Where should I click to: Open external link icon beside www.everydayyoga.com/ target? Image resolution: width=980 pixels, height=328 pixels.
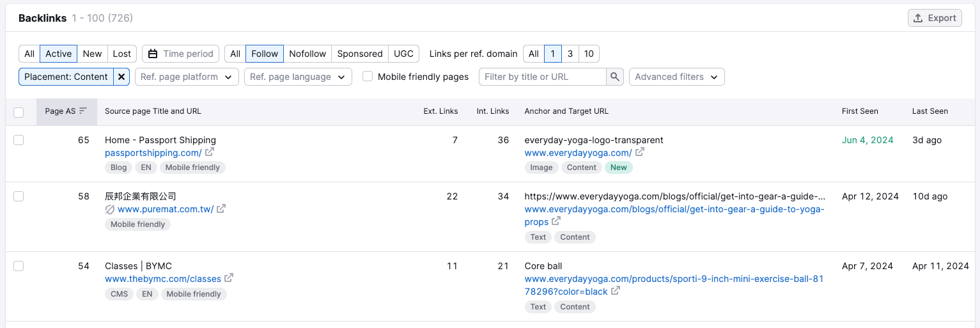point(639,152)
